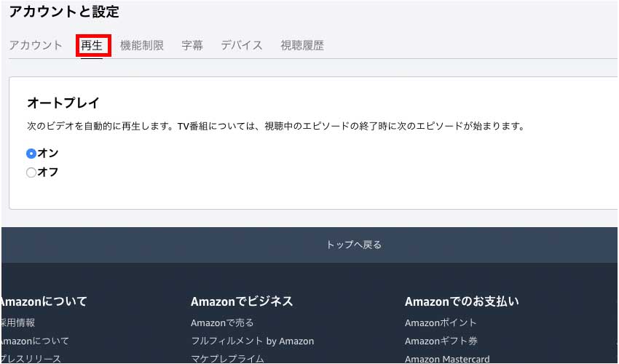Image resolution: width=619 pixels, height=364 pixels.
Task: Open the デバイス tab
Action: coord(242,45)
